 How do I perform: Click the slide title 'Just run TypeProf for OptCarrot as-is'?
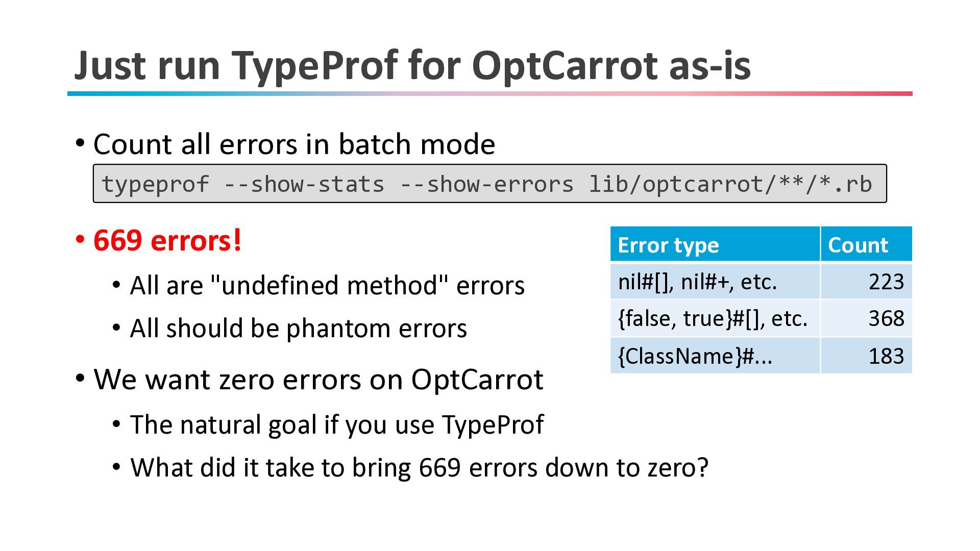412,65
